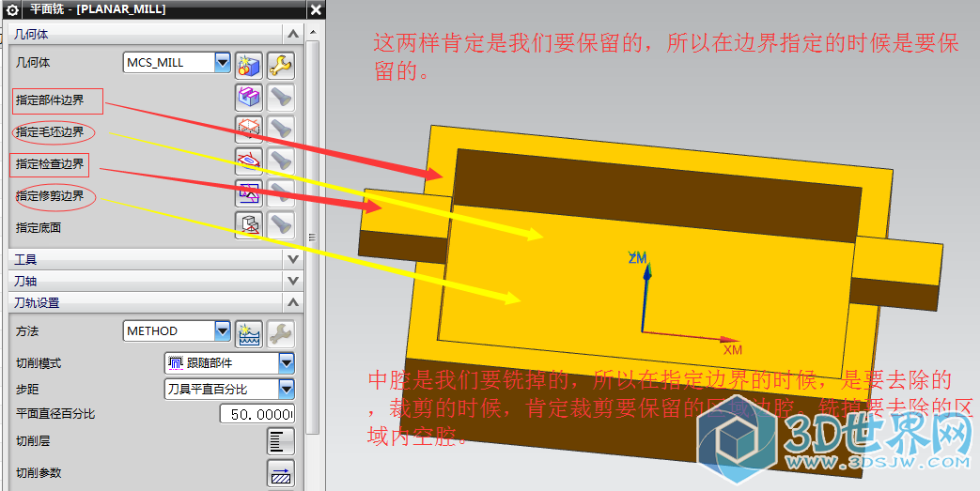Click the 指定部件边界 label
Screen dimensions: 980x491
coord(50,100)
